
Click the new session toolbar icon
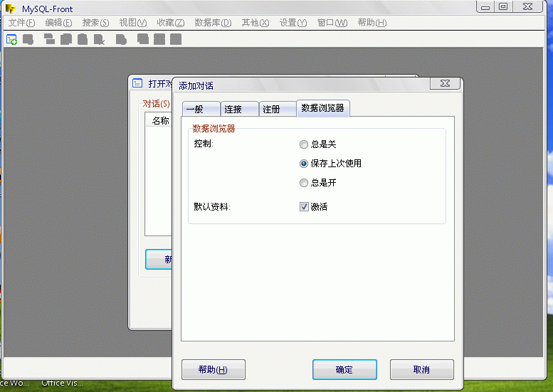tap(11, 39)
